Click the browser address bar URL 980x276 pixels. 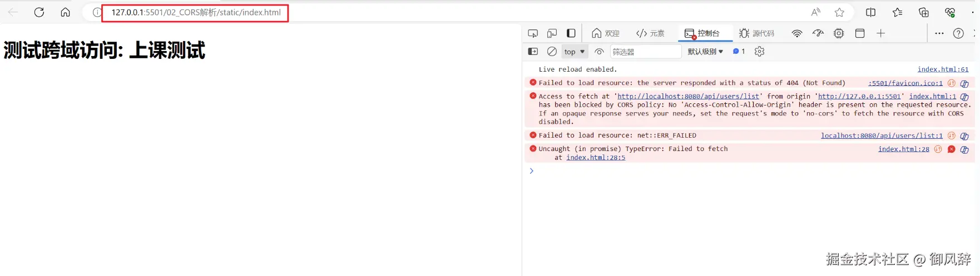point(196,12)
